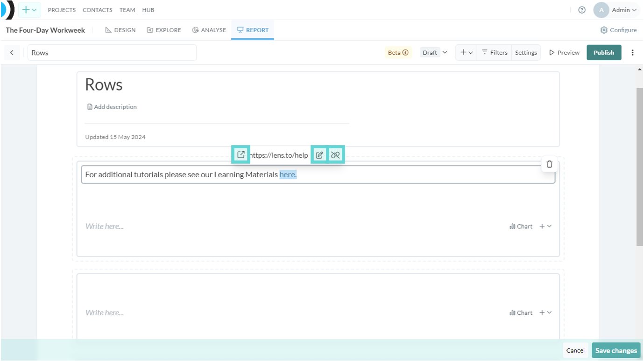This screenshot has height=361, width=644.
Task: Switch to the Design tab
Action: (120, 30)
